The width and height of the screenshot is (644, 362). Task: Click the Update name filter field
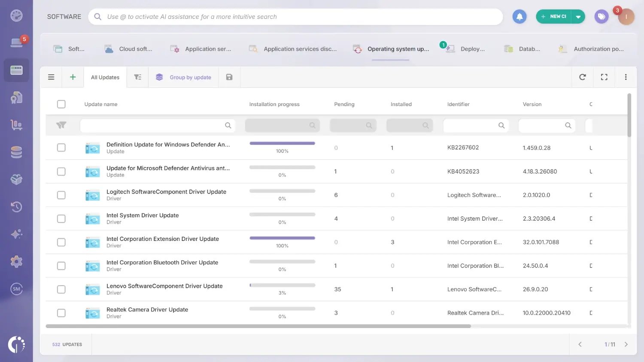(158, 125)
